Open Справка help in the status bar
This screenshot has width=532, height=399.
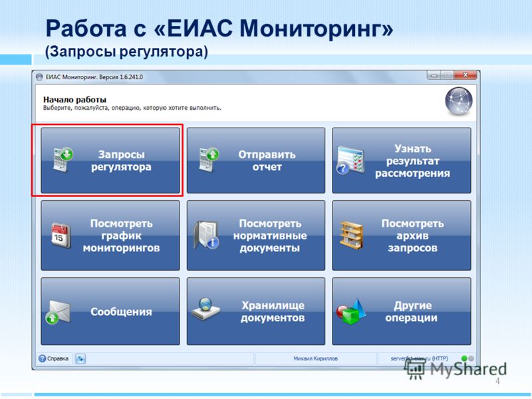point(54,358)
